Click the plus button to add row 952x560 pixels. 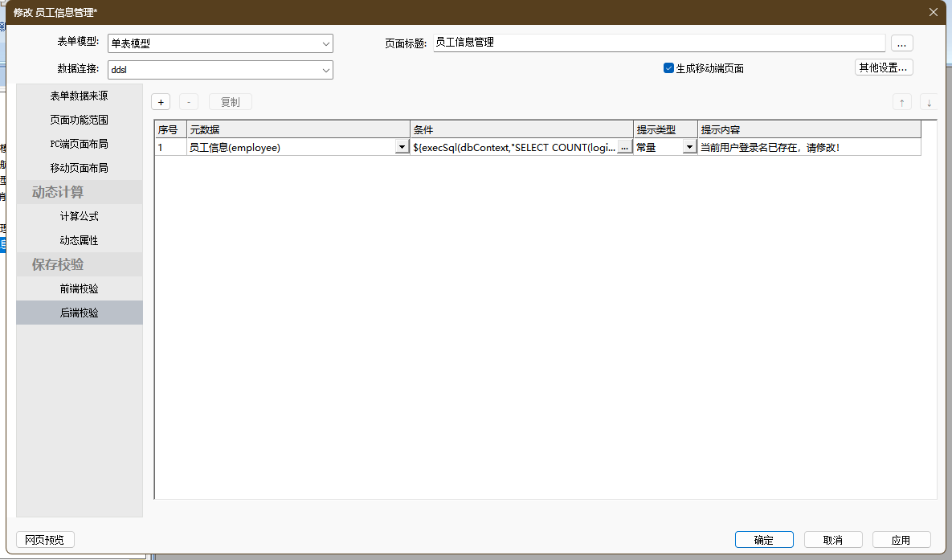(x=161, y=102)
